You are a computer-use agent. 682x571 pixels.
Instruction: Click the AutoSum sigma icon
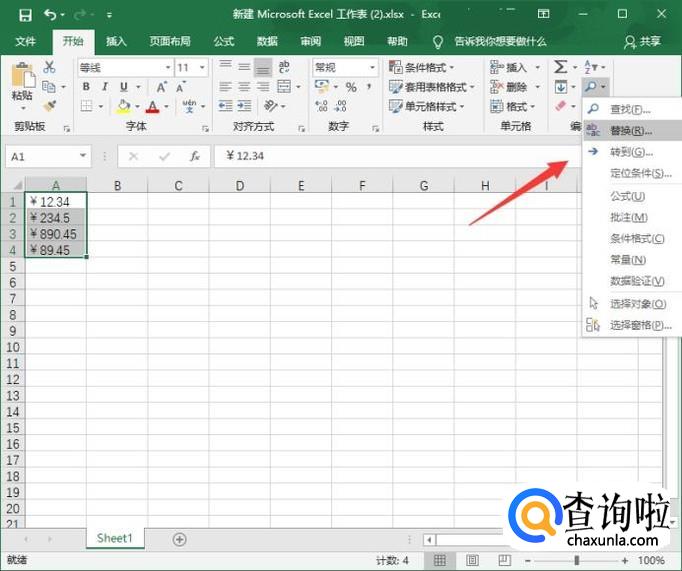tap(560, 67)
